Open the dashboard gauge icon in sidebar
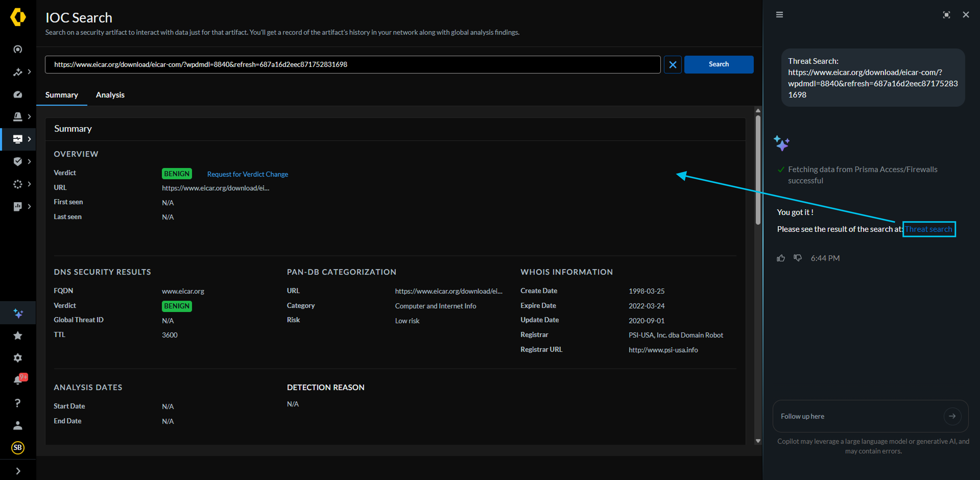The image size is (980, 480). (x=18, y=94)
